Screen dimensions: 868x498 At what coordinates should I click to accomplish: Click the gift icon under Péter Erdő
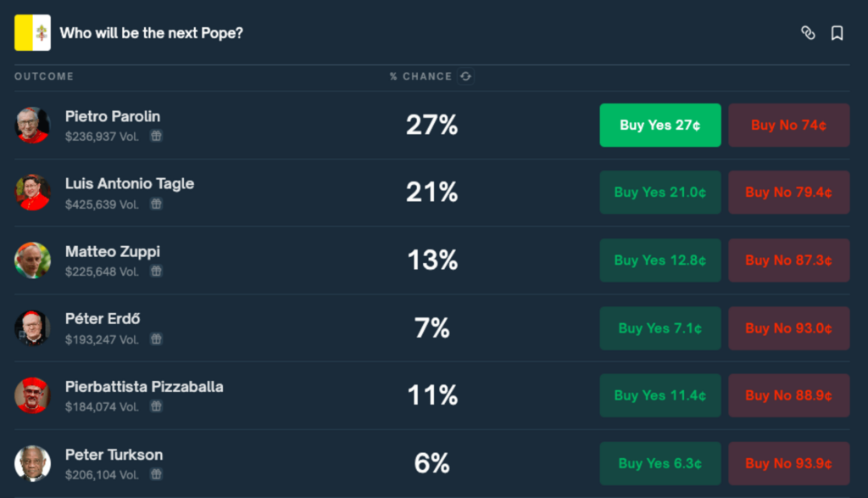[156, 339]
